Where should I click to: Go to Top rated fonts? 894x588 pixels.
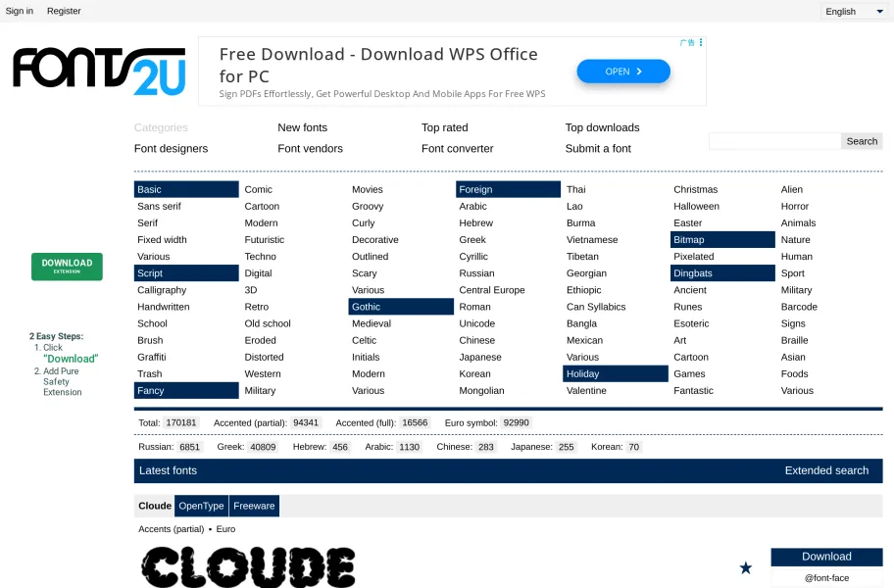pos(445,127)
